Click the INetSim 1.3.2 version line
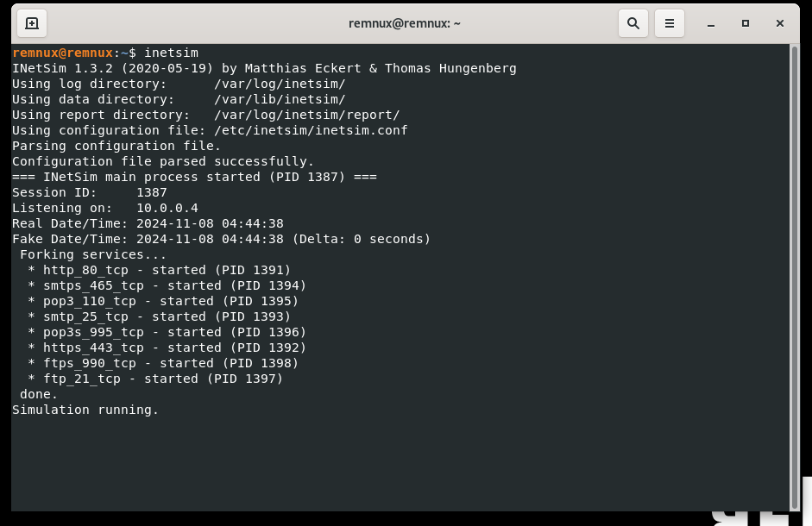The height and width of the screenshot is (526, 812). coord(263,68)
